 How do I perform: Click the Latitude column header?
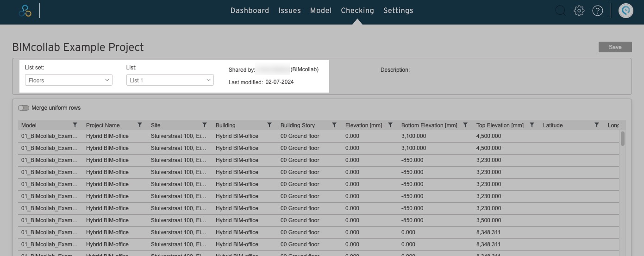pos(553,125)
